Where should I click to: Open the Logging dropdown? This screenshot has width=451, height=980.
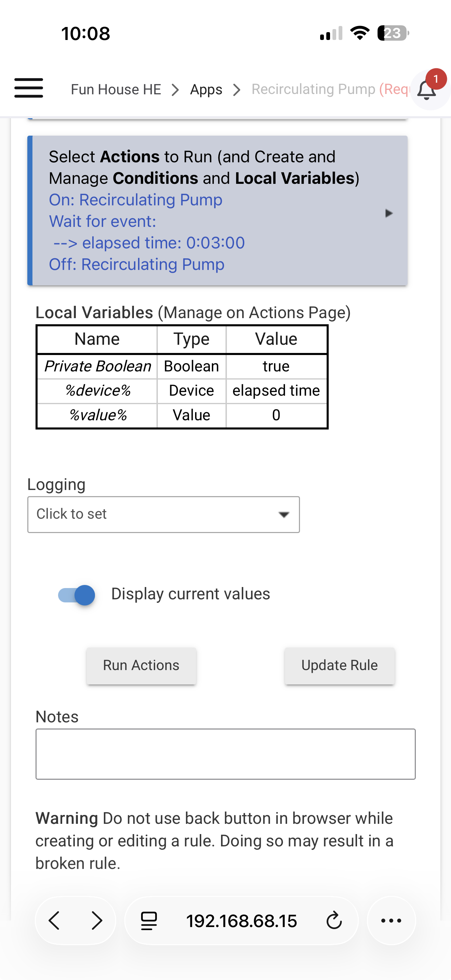coord(163,514)
